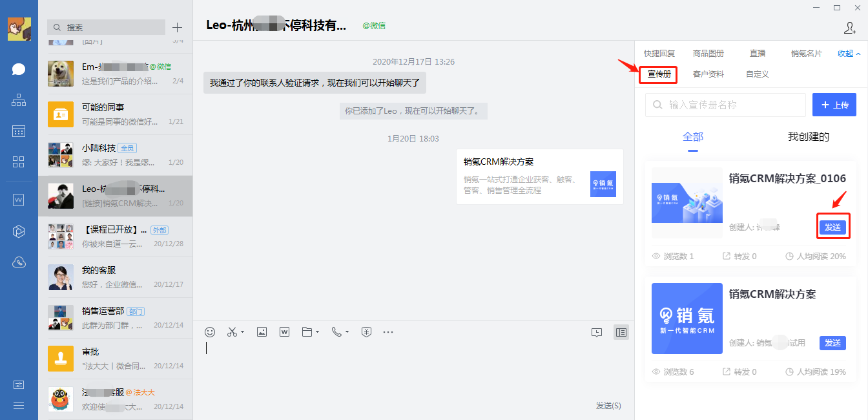Open the workbench grid icon in sidebar
868x420 pixels.
[x=19, y=162]
